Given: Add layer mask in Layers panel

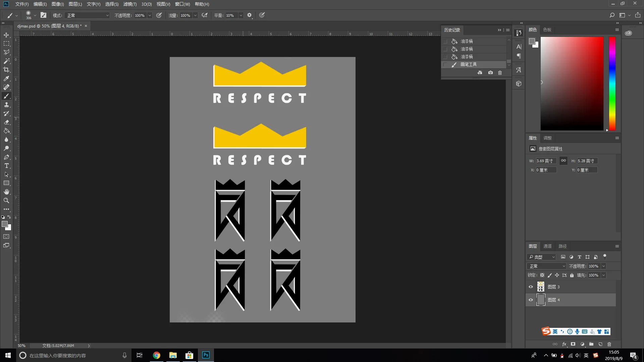Looking at the screenshot, I should pos(573,344).
